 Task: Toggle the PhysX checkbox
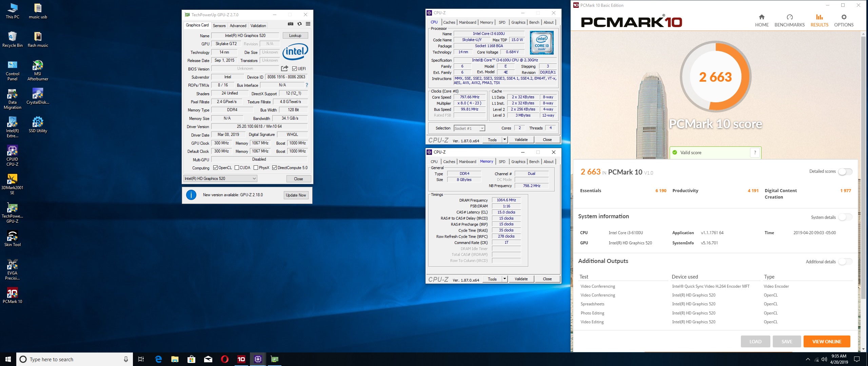tap(256, 168)
